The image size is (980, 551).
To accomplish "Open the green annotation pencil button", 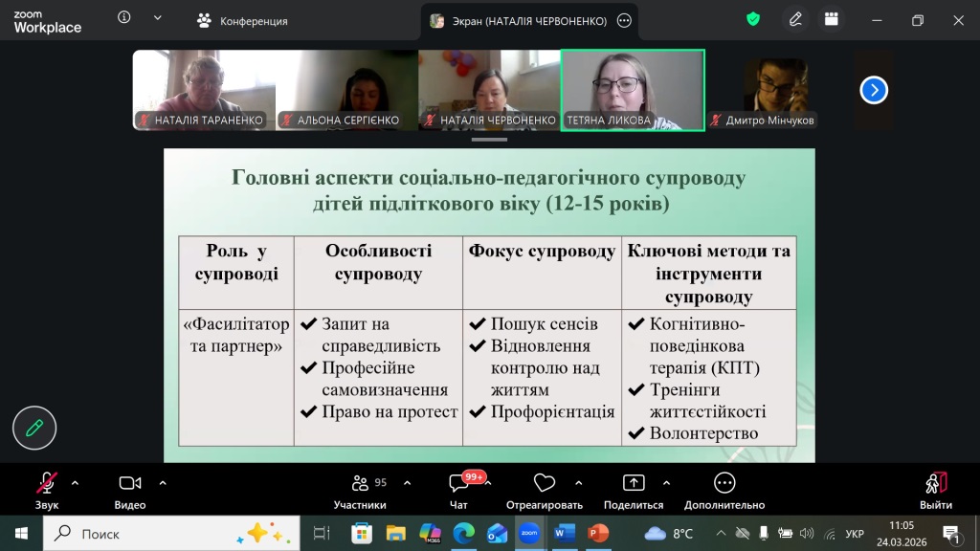I will [x=34, y=428].
